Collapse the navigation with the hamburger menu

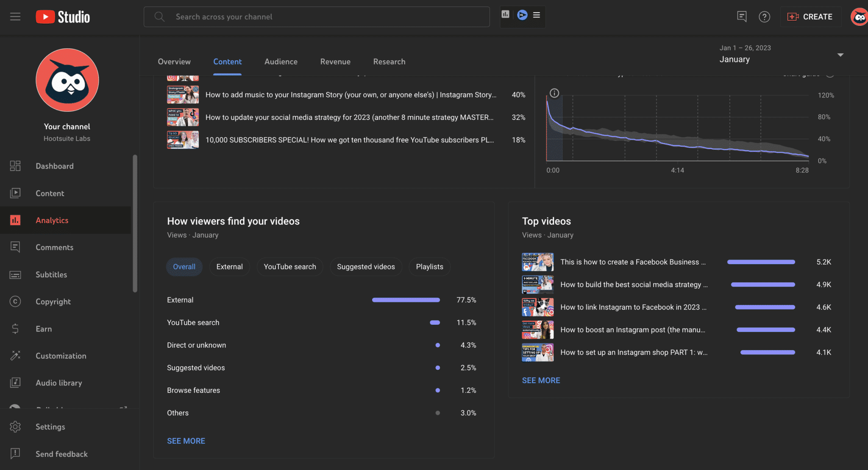(x=15, y=17)
